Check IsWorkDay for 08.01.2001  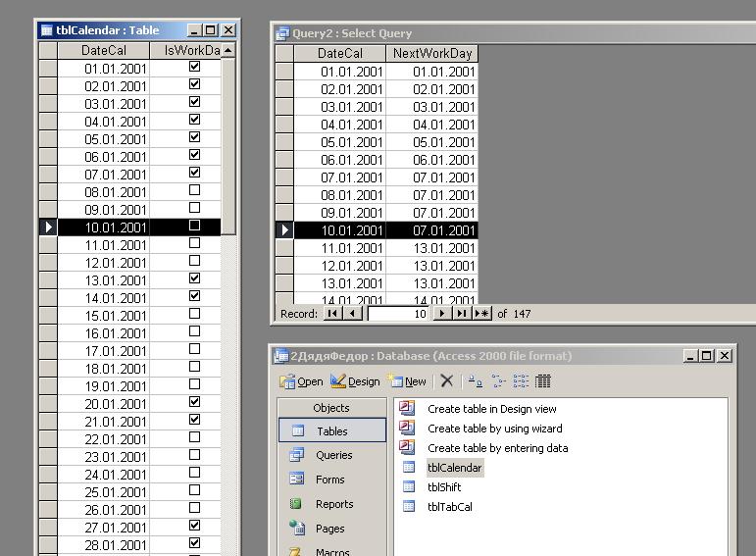194,190
